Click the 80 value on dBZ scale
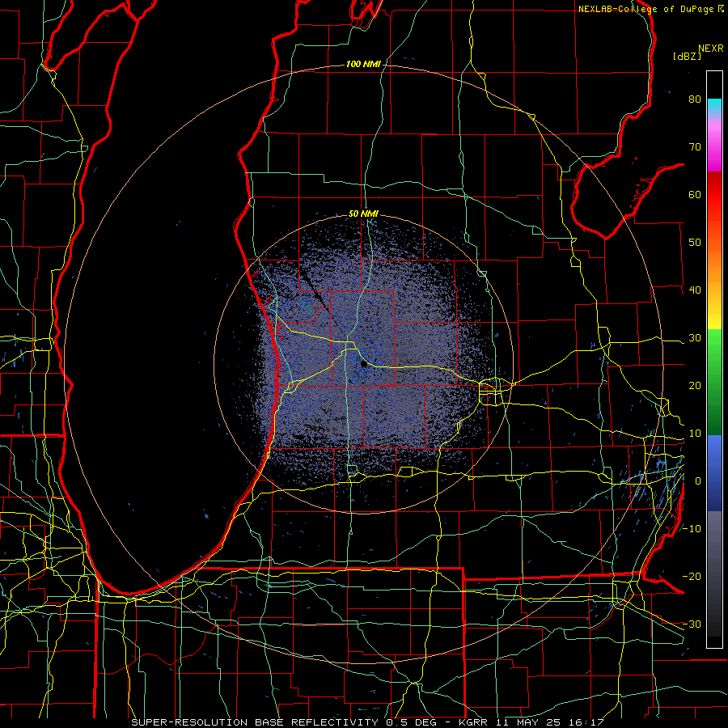 pos(695,99)
